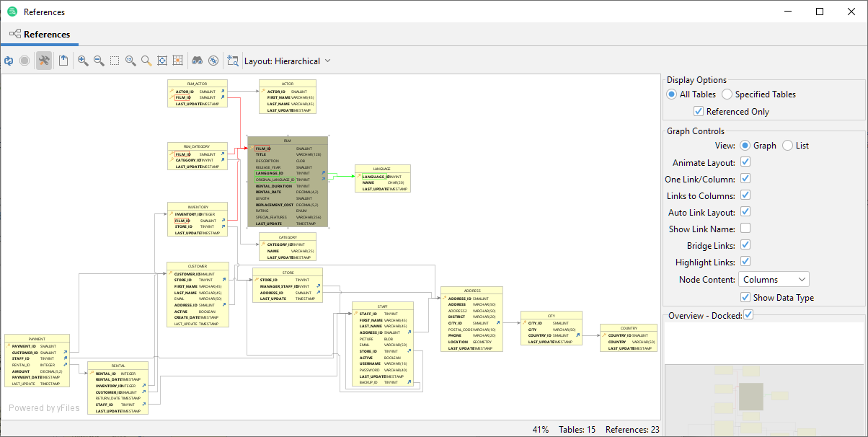Image resolution: width=868 pixels, height=437 pixels.
Task: Enable the Show Link Name checkbox
Action: click(x=745, y=229)
